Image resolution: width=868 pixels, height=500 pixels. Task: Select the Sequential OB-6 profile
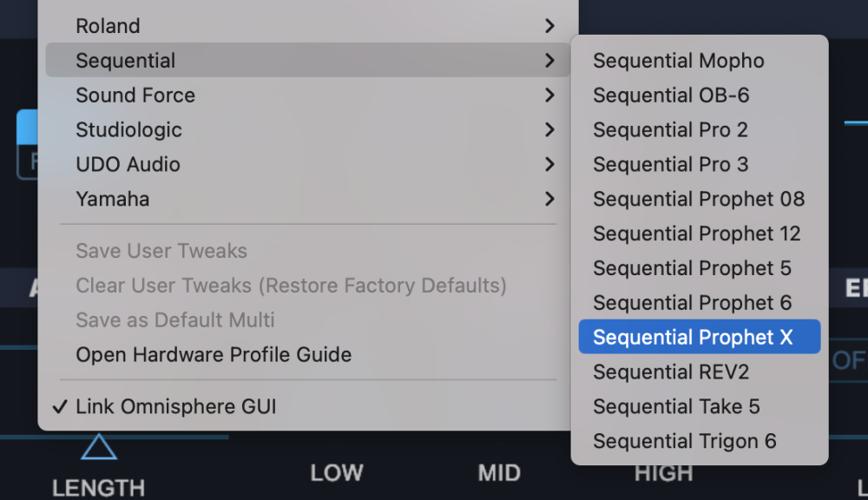671,95
